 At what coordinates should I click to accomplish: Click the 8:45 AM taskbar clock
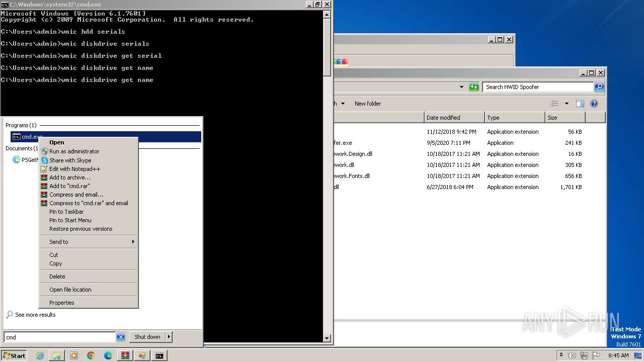click(618, 355)
